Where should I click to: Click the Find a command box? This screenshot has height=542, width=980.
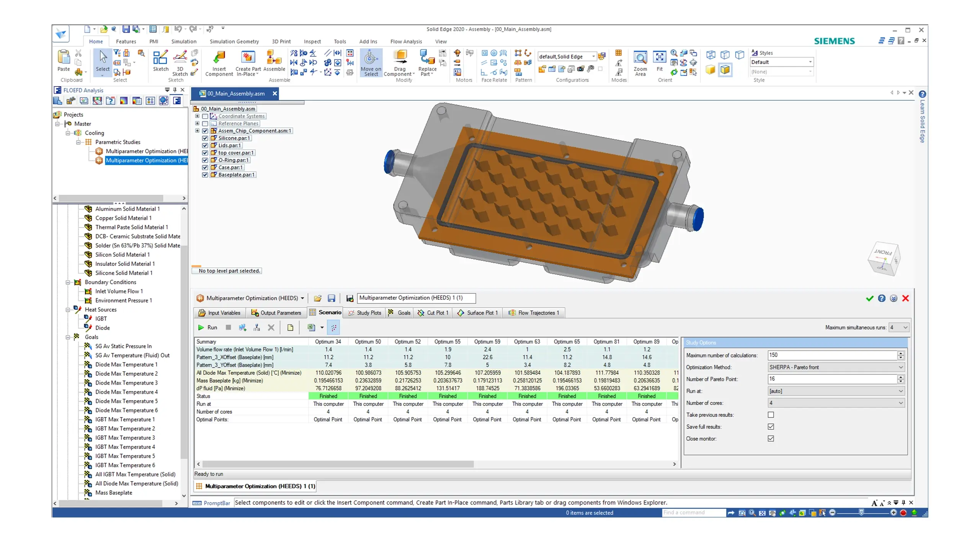point(694,513)
